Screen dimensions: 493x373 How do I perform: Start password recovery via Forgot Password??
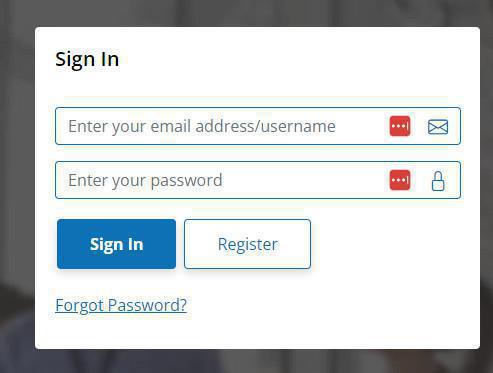pyautogui.click(x=121, y=305)
